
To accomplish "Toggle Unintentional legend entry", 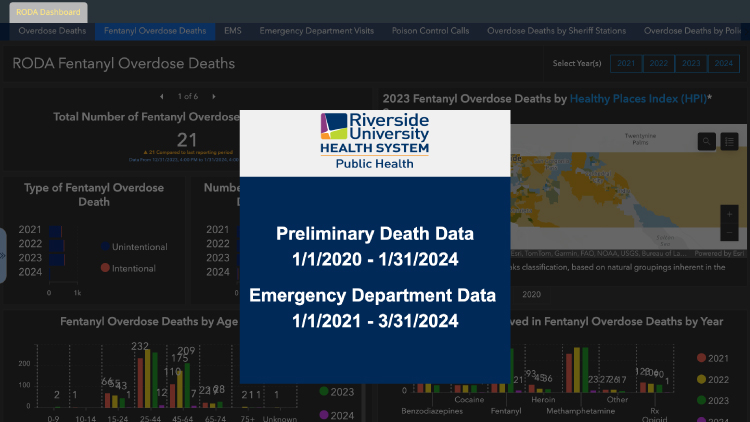I will pos(134,247).
